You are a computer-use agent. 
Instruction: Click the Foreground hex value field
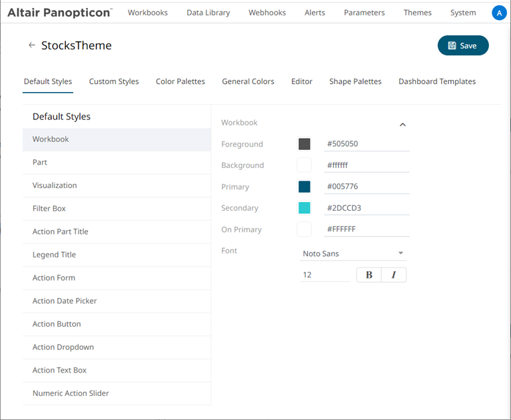click(366, 144)
